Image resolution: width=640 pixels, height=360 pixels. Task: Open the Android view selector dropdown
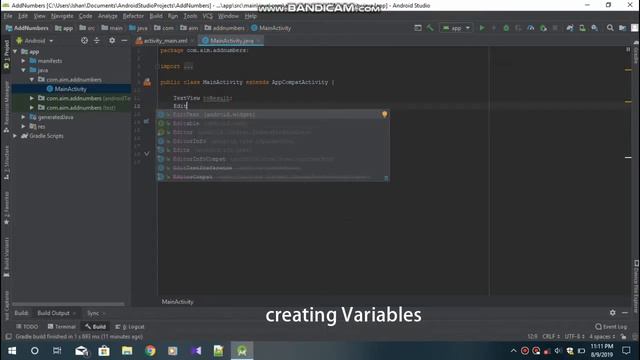pyautogui.click(x=35, y=41)
